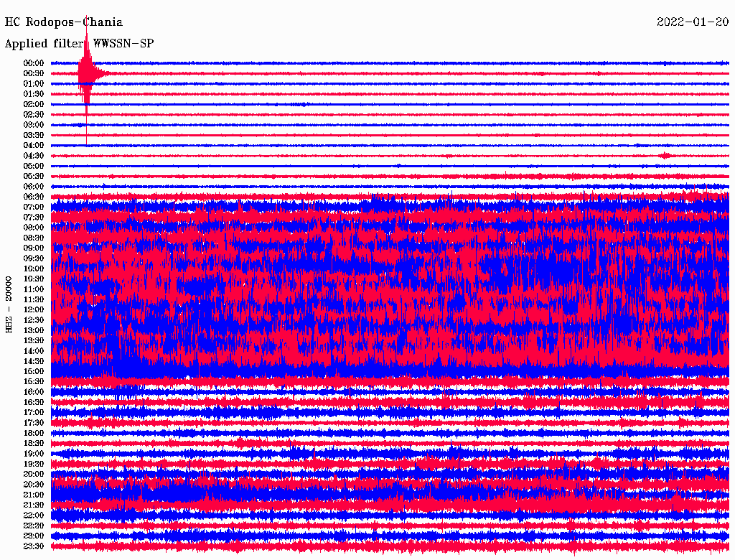Select the 02:30 time label

(x=34, y=114)
